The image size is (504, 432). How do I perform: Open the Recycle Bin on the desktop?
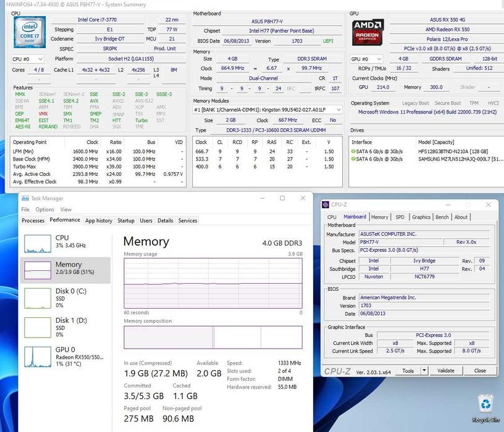click(x=485, y=408)
